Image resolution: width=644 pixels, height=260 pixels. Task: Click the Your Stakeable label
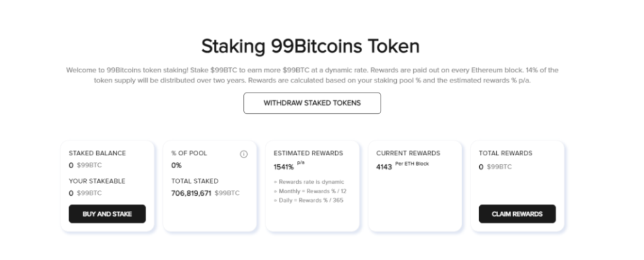pyautogui.click(x=97, y=181)
